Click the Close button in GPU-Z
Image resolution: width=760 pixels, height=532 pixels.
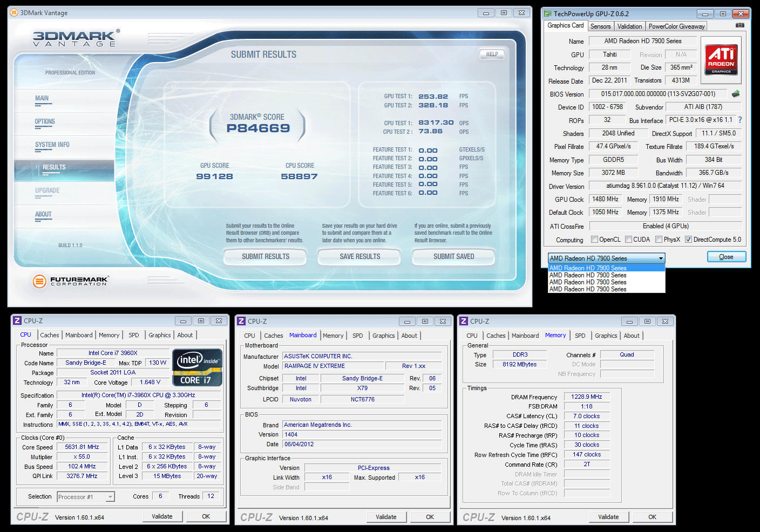(x=727, y=257)
